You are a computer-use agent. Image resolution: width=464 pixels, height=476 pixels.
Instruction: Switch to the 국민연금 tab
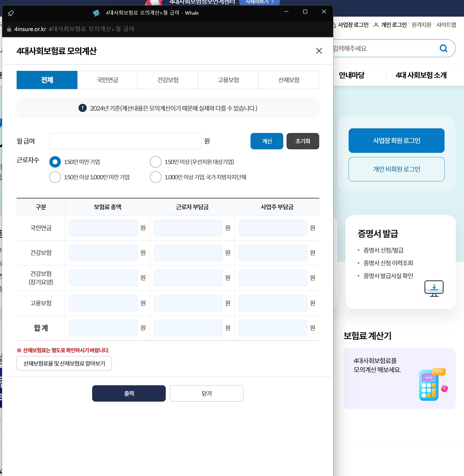107,80
